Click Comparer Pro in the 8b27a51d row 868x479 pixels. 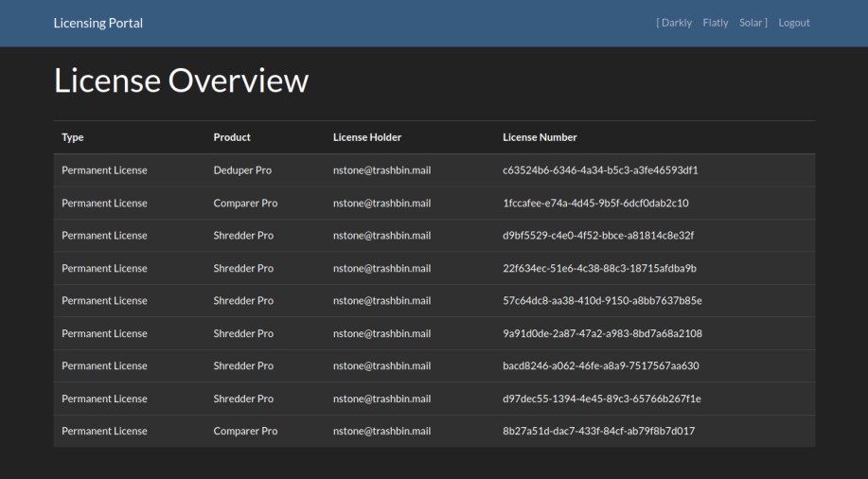[x=245, y=431]
